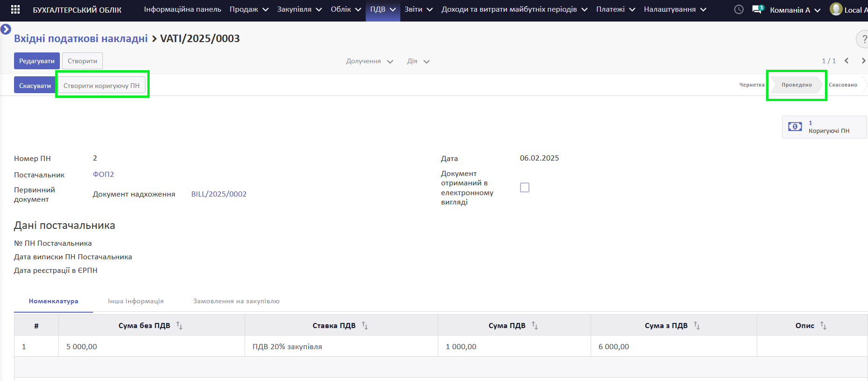Screen dimensions: 868x381
Task: Click the Дата реєстрації в ЄРПН label
Action: (x=56, y=271)
